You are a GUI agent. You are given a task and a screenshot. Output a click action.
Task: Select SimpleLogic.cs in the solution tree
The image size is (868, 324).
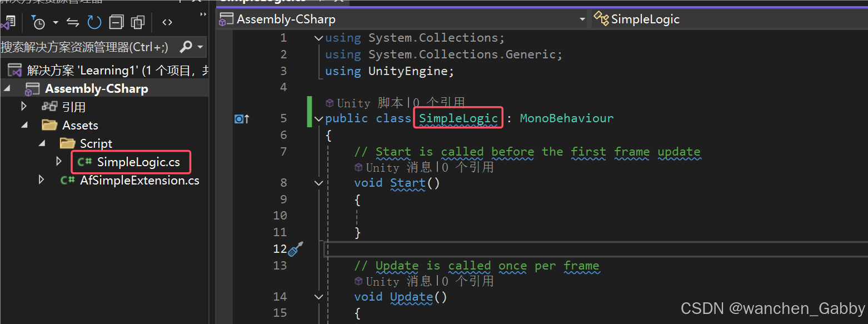point(138,162)
